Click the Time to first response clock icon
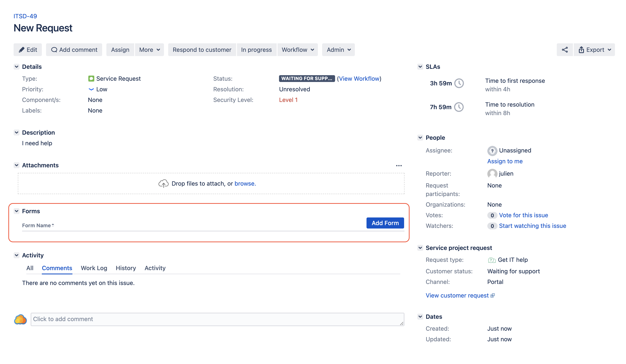626x364 pixels. pyautogui.click(x=459, y=83)
